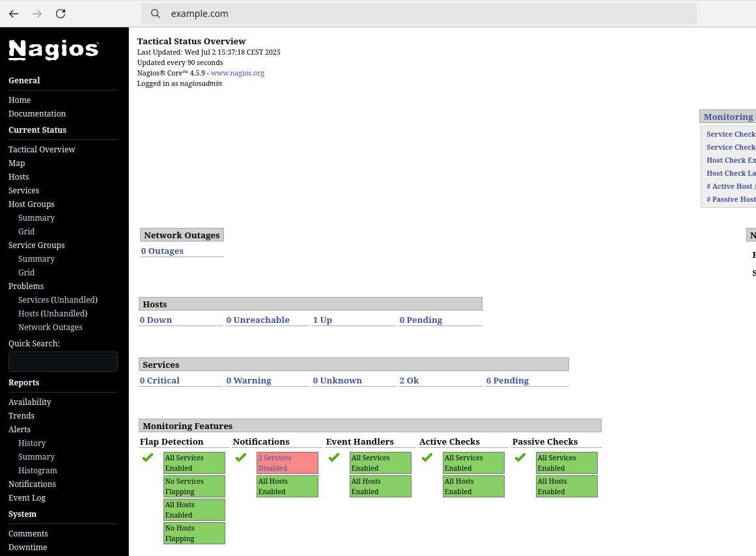Viewport: 756px width, 556px height.
Task: Click the 1 Up hosts link
Action: click(322, 320)
